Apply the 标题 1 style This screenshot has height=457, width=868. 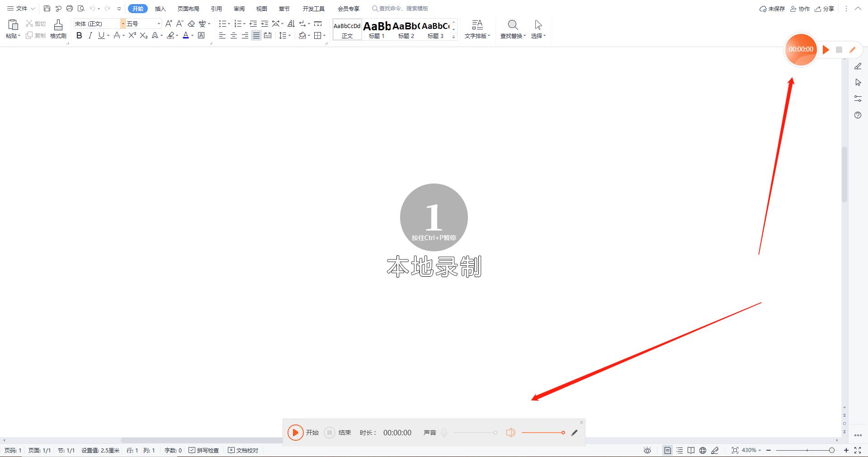pyautogui.click(x=377, y=29)
